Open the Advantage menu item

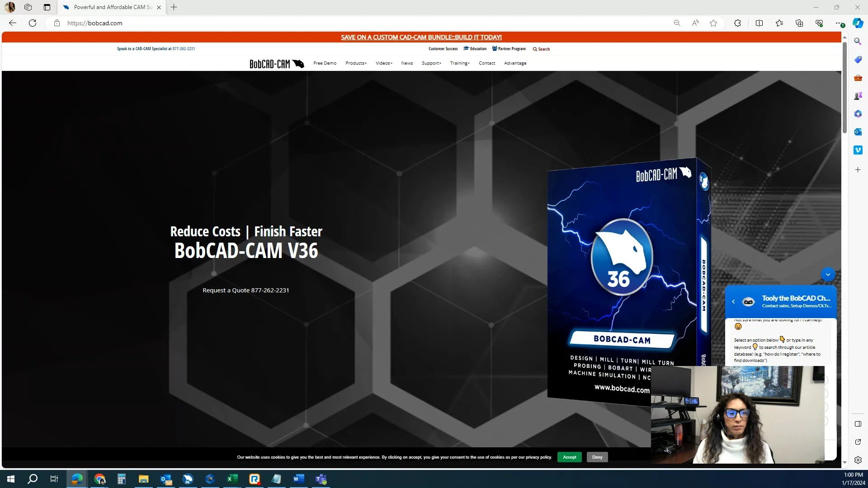click(x=515, y=63)
